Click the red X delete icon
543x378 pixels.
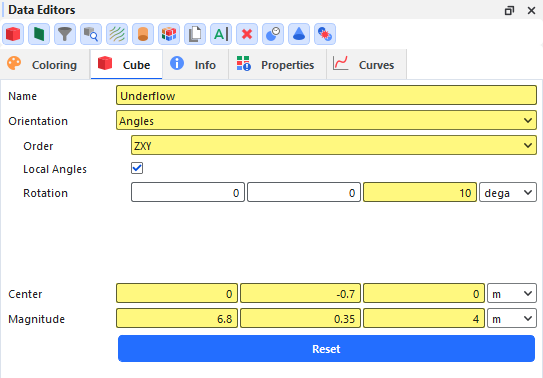(x=247, y=34)
